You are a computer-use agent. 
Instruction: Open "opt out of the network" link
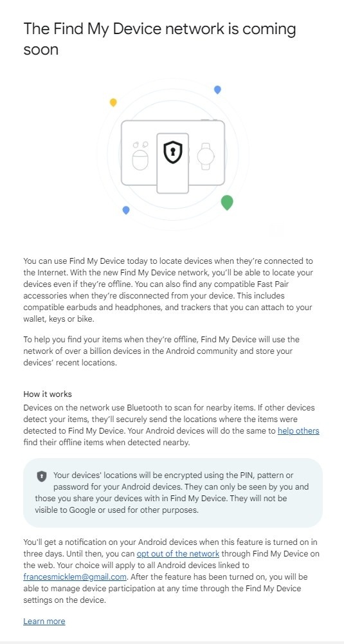click(x=177, y=554)
